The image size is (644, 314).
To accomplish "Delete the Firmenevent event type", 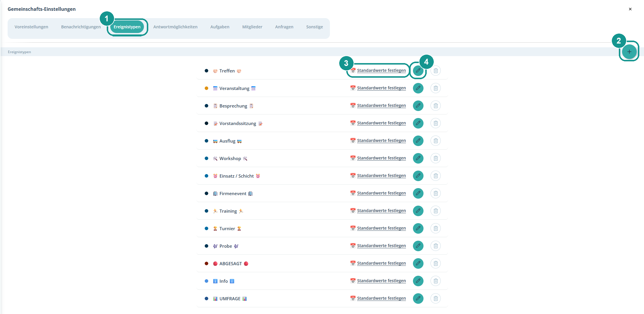I will pos(435,193).
